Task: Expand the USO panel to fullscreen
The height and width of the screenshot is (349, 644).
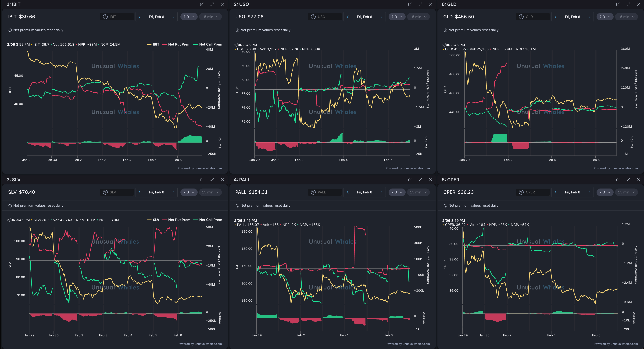Action: (x=420, y=4)
